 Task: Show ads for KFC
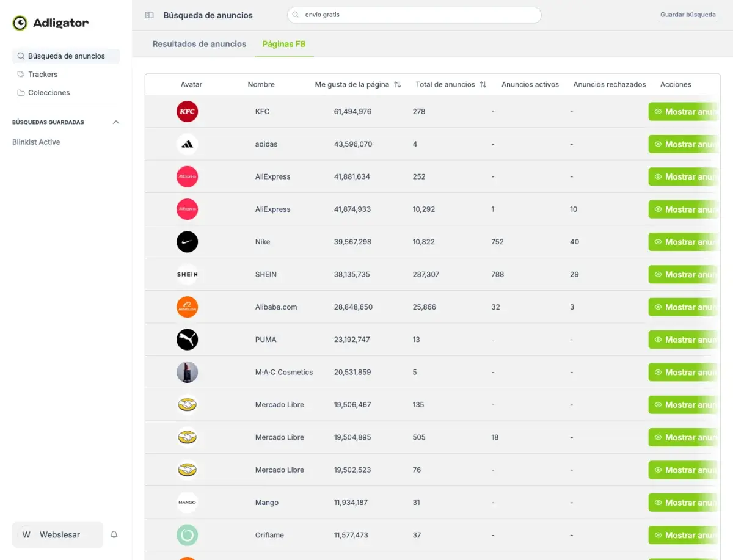(x=683, y=112)
